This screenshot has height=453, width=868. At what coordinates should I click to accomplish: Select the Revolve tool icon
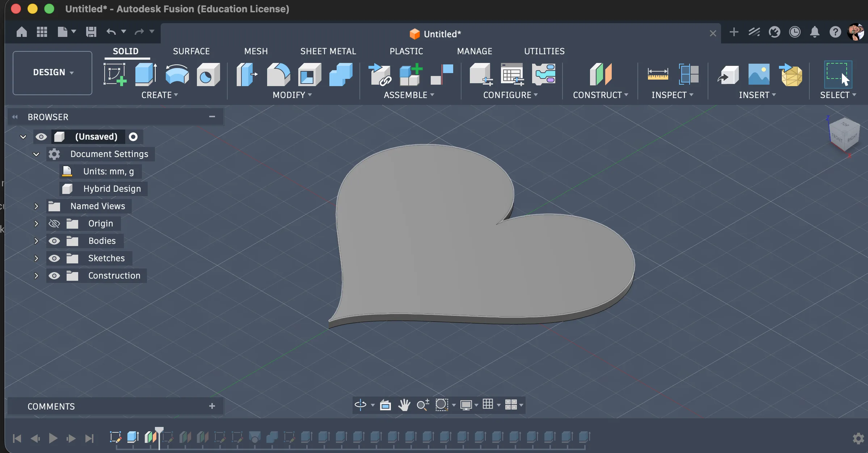[x=177, y=74]
